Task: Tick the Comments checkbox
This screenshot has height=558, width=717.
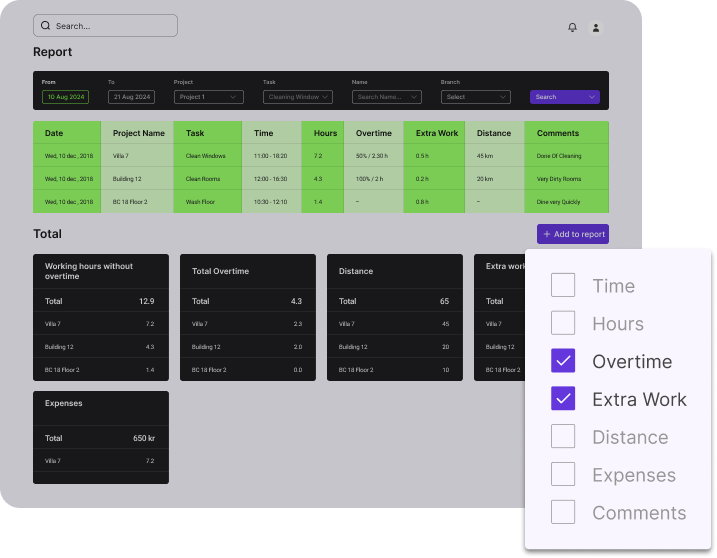Action: click(x=563, y=513)
